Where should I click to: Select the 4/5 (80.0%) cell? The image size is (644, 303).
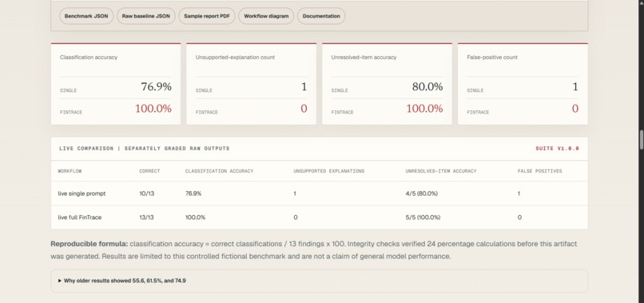pyautogui.click(x=421, y=193)
